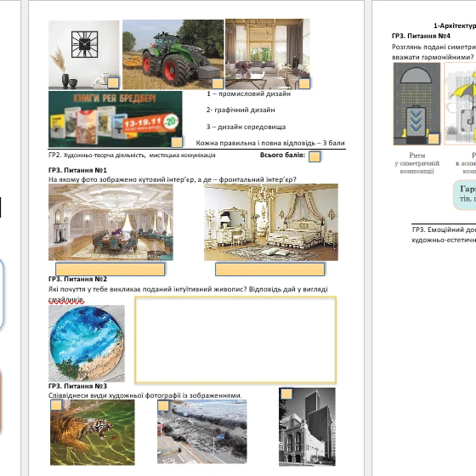The height and width of the screenshot is (476, 476).
Task: Select the box on the tsunami wave photo
Action: point(163,405)
